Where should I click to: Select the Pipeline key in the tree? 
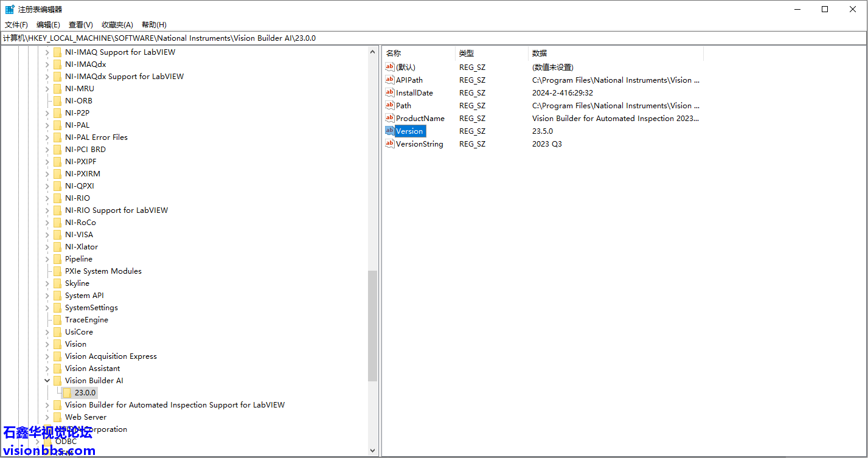(x=78, y=259)
